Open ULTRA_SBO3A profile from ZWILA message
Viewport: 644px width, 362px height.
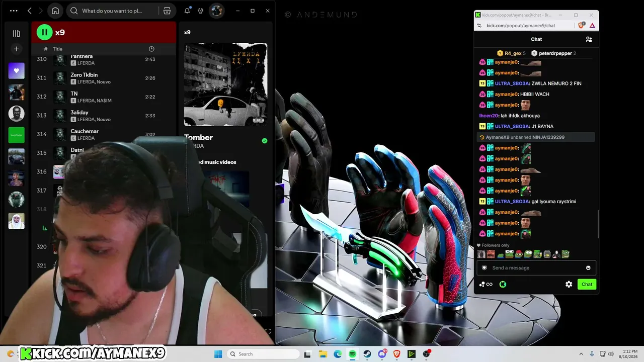pos(512,83)
